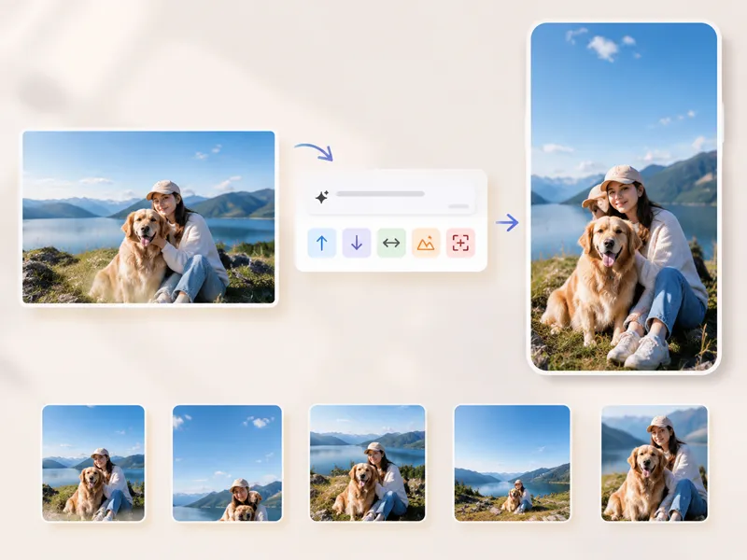Image resolution: width=747 pixels, height=560 pixels.
Task: Select the original landscape photo of woman and dog
Action: (x=148, y=217)
